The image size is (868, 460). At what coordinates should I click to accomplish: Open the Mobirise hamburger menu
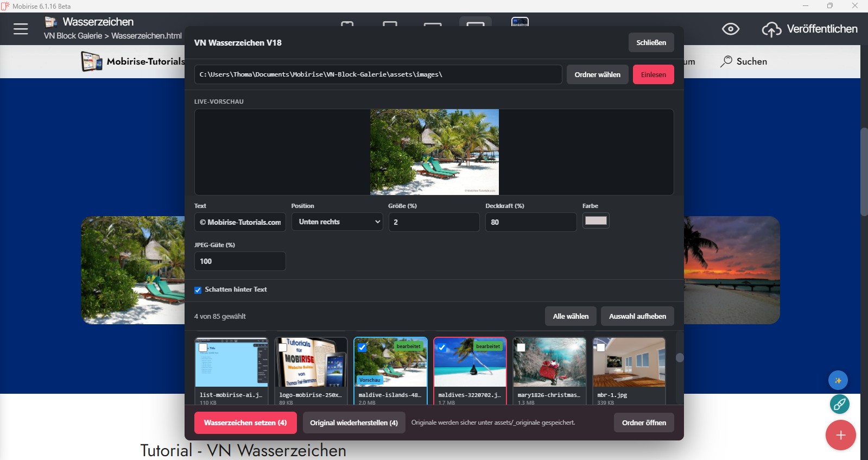(x=21, y=29)
